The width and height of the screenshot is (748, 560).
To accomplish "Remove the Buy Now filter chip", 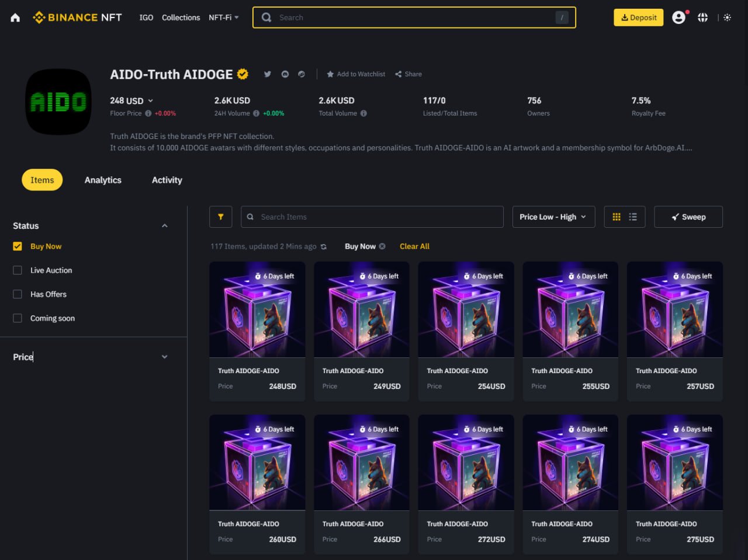I will pyautogui.click(x=382, y=246).
